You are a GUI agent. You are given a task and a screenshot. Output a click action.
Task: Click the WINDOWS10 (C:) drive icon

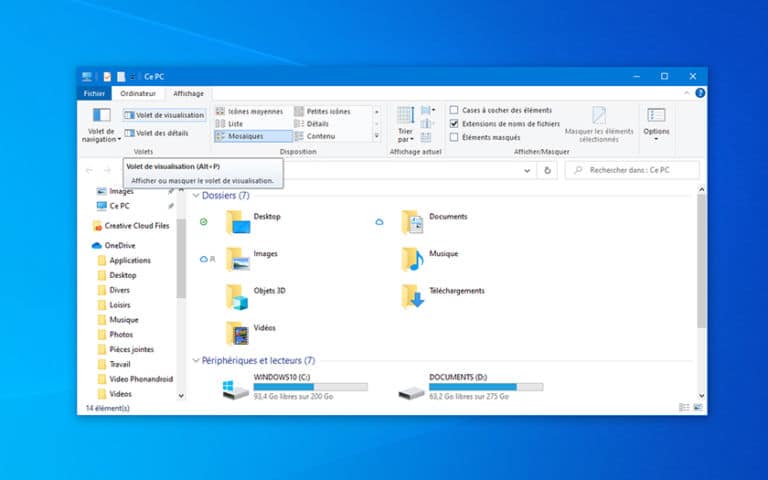[237, 390]
